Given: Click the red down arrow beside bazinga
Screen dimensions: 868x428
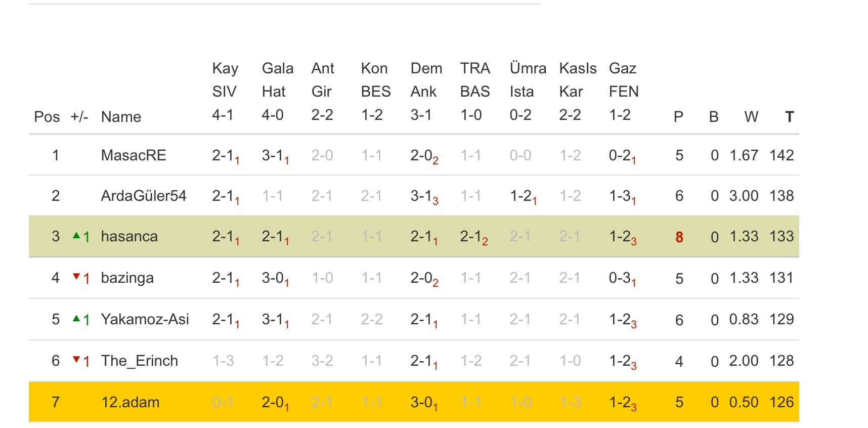Looking at the screenshot, I should (77, 277).
